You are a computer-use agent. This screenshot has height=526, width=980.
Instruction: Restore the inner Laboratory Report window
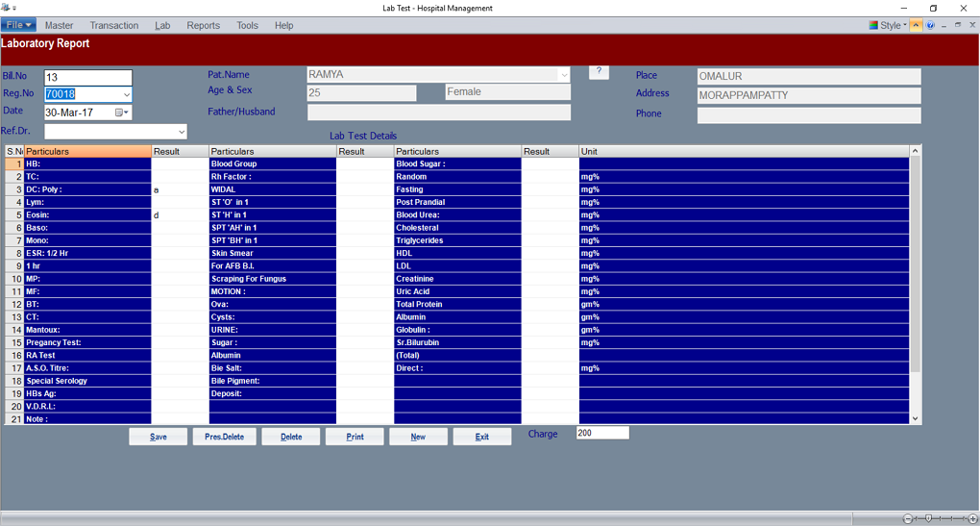(x=958, y=25)
